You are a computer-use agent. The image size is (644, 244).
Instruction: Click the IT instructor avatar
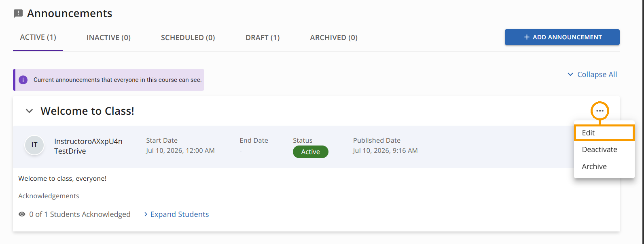pos(34,145)
